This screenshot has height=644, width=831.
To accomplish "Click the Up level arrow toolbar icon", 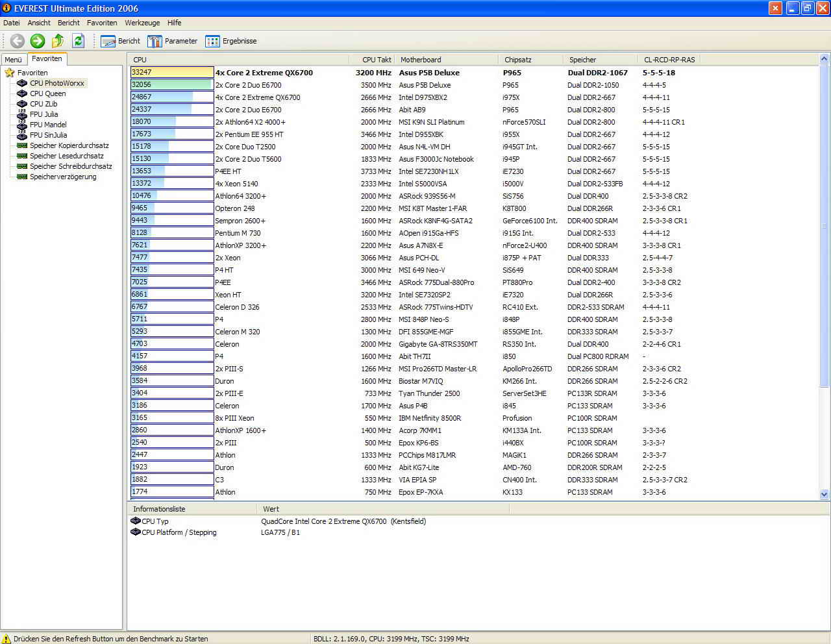I will (x=58, y=41).
